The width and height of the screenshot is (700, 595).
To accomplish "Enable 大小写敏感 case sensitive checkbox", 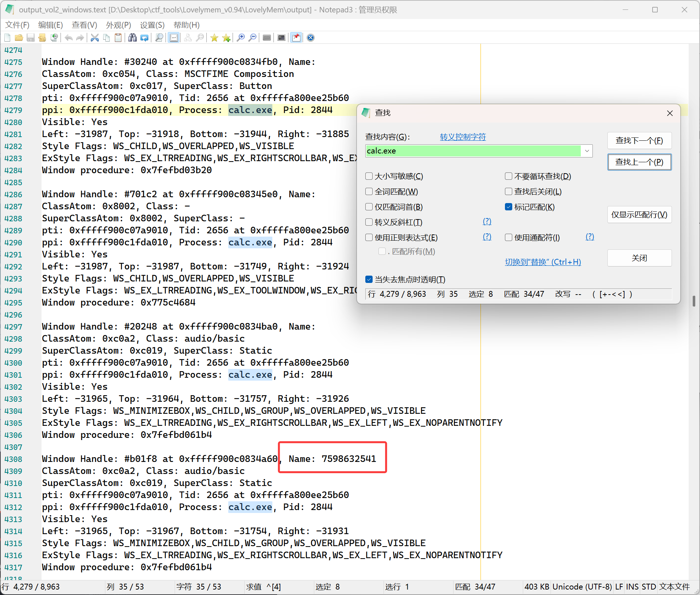I will pos(369,176).
